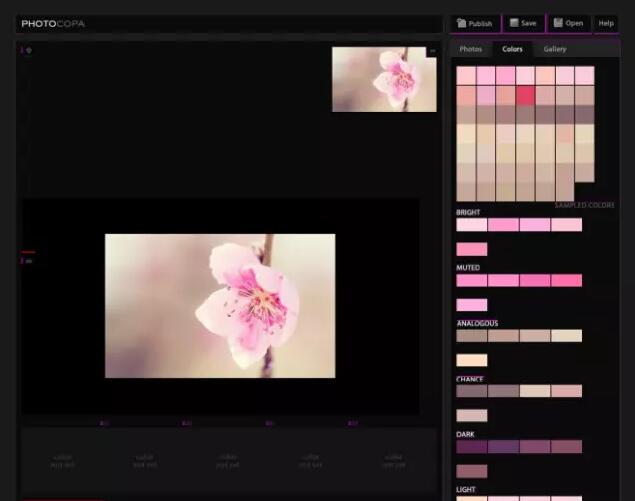Select second swatch in Bright palette
This screenshot has width=635, height=501.
pos(503,225)
